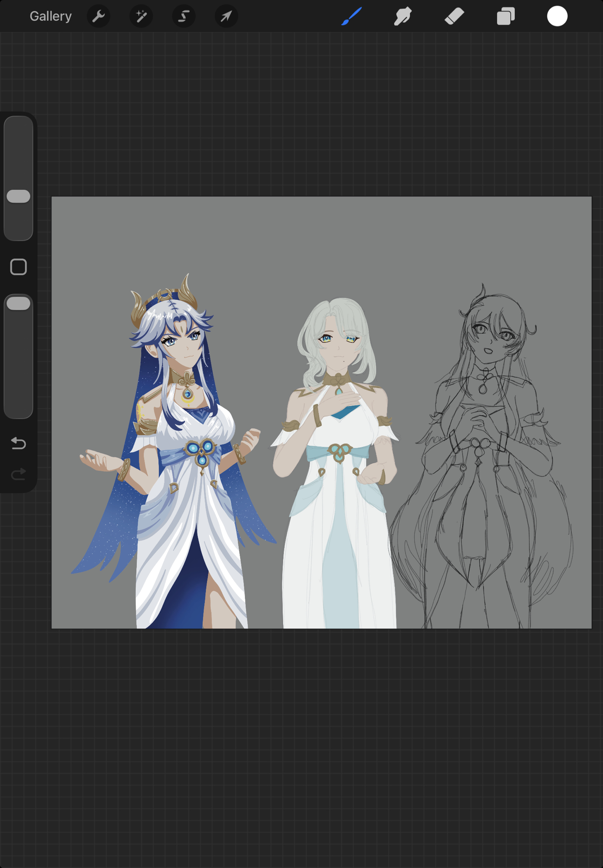This screenshot has width=603, height=868.
Task: Tap the square Modify button in sidebar
Action: click(19, 267)
